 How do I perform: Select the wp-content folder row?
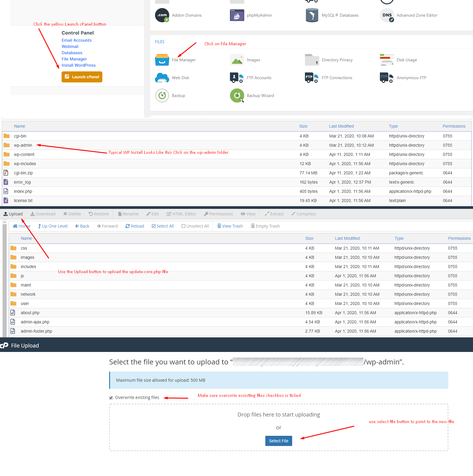coord(237,154)
